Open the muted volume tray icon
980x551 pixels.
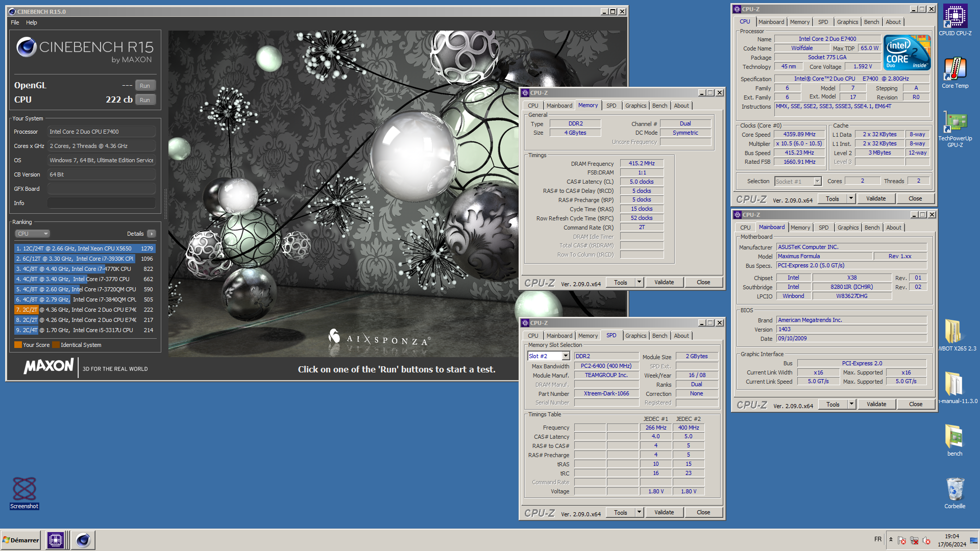pyautogui.click(x=926, y=540)
